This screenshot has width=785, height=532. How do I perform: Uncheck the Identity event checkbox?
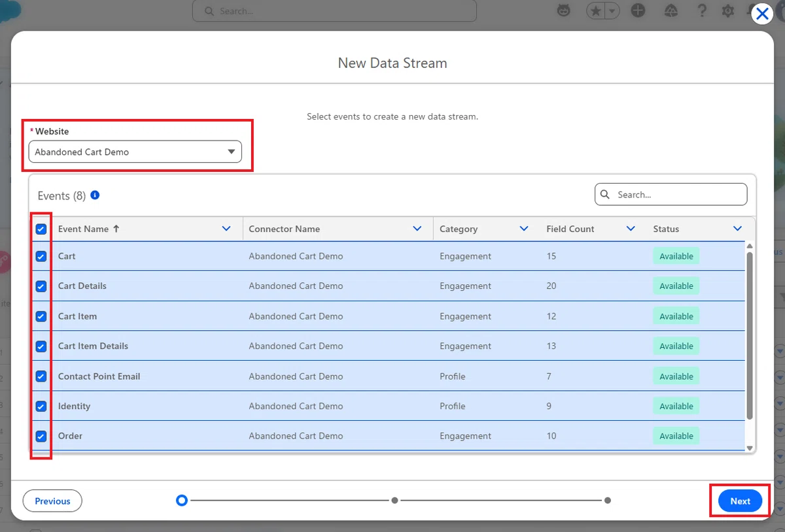[x=41, y=406]
